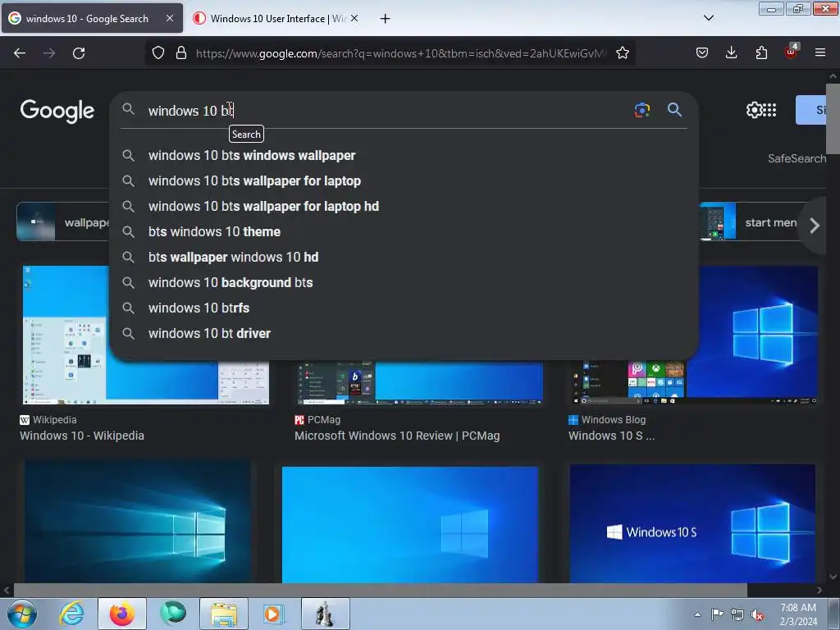
Task: Open the Extensions puzzle icon
Action: coord(761,53)
